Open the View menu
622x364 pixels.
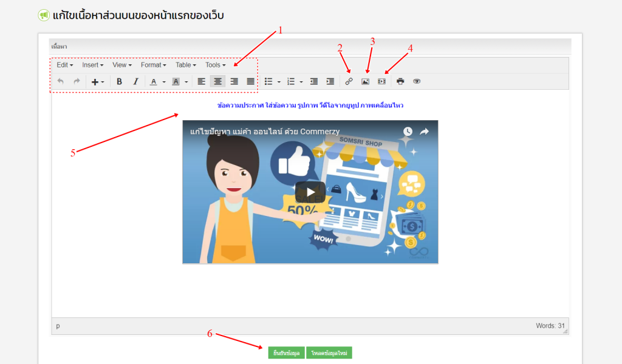click(x=121, y=65)
